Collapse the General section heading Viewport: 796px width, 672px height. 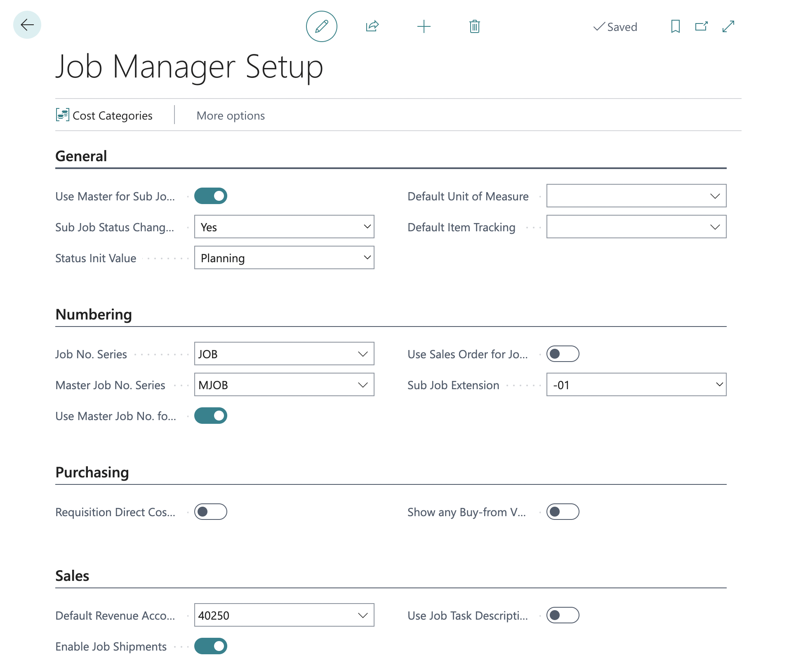point(81,156)
